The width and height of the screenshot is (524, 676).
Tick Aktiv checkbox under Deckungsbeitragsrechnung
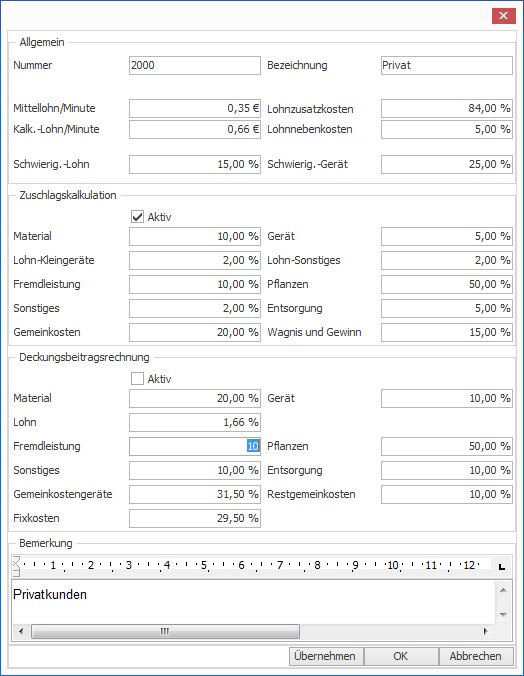click(x=137, y=379)
